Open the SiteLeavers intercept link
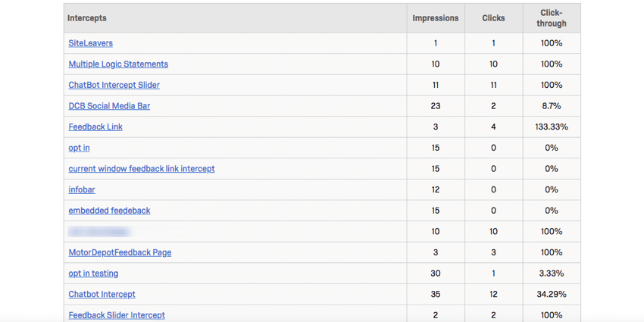 pos(90,43)
